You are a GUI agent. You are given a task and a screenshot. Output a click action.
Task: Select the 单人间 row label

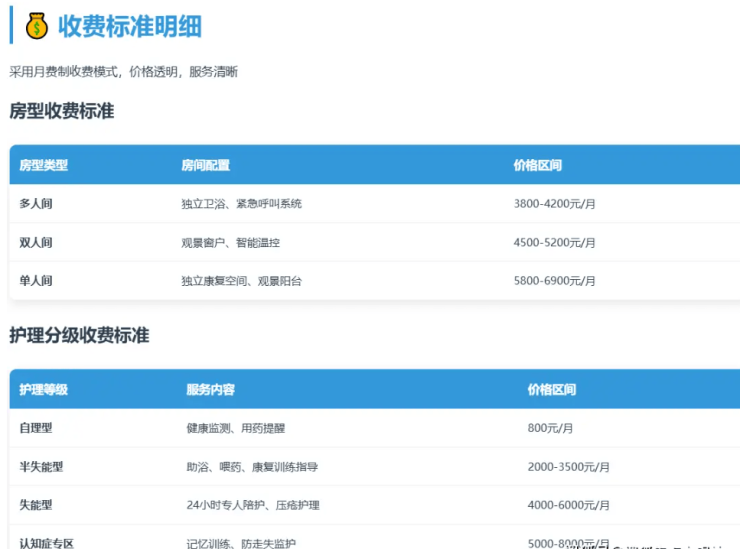tap(36, 281)
